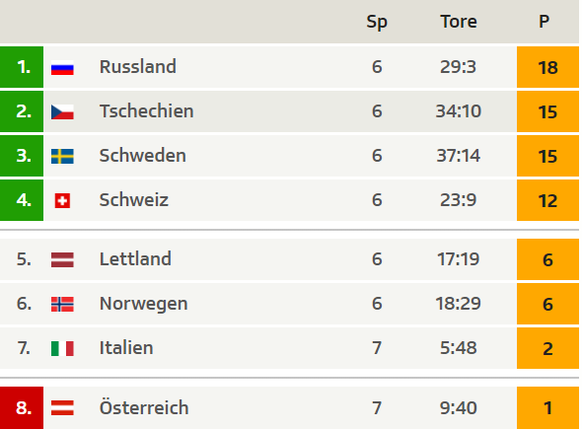Click the Norwegian flag icon
This screenshot has height=429, width=582.
tap(62, 304)
